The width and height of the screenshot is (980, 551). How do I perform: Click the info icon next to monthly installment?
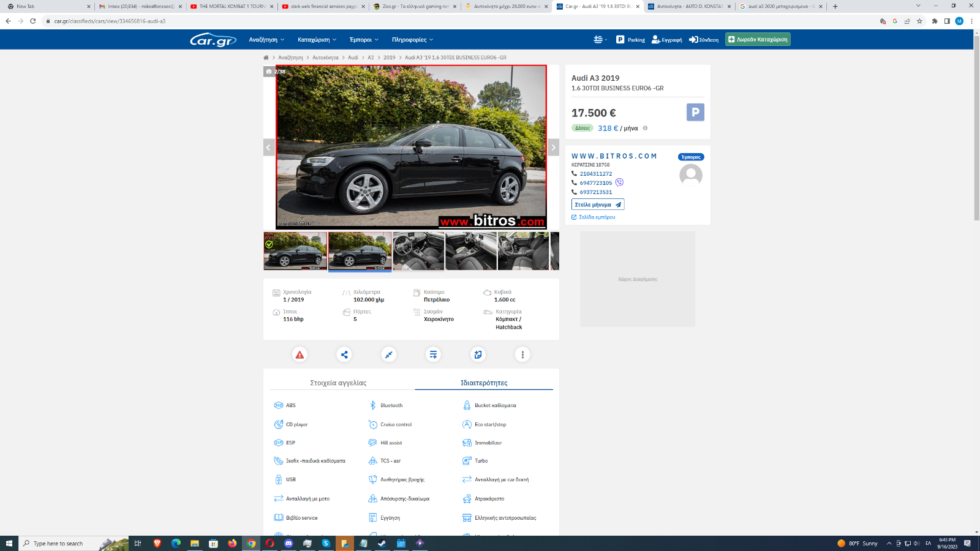click(645, 128)
